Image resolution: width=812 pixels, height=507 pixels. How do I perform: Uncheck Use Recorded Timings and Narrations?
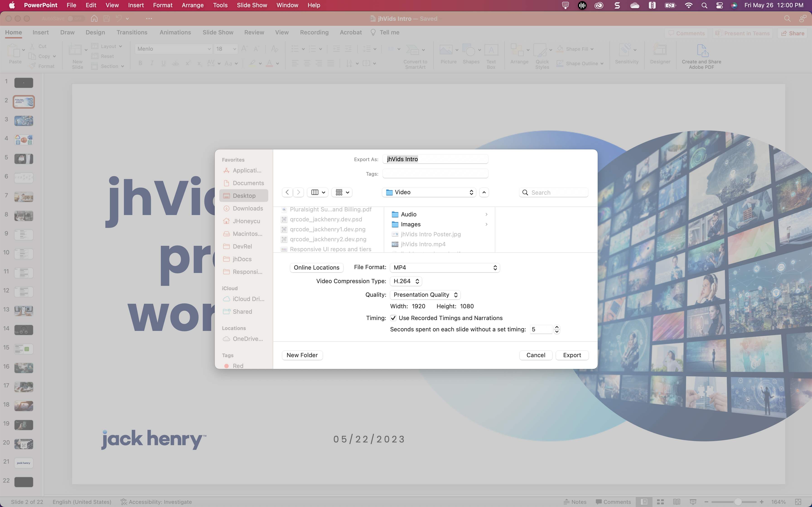393,318
